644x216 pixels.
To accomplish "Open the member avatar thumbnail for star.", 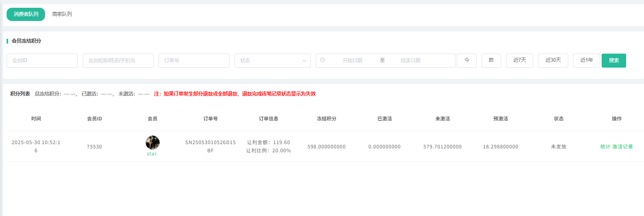I will pyautogui.click(x=153, y=143).
